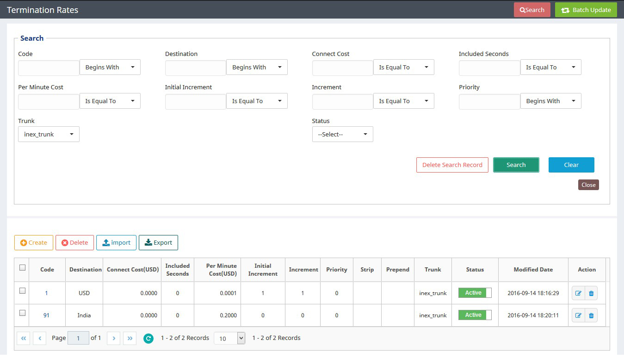Viewport: 624px width, 364px height.
Task: Open rate code 91 link
Action: coord(46,315)
